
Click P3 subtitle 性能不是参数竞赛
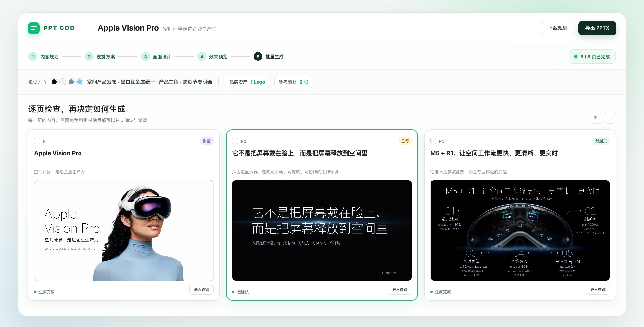coord(469,172)
